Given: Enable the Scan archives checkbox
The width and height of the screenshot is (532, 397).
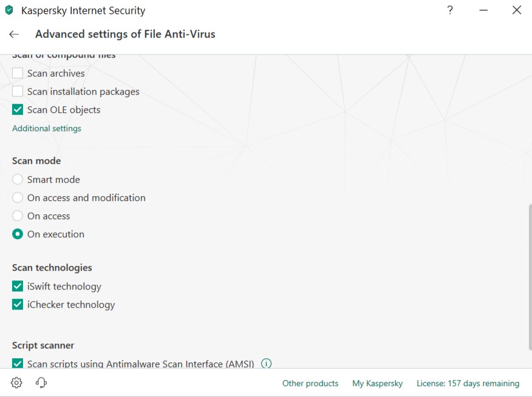Looking at the screenshot, I should 18,73.
